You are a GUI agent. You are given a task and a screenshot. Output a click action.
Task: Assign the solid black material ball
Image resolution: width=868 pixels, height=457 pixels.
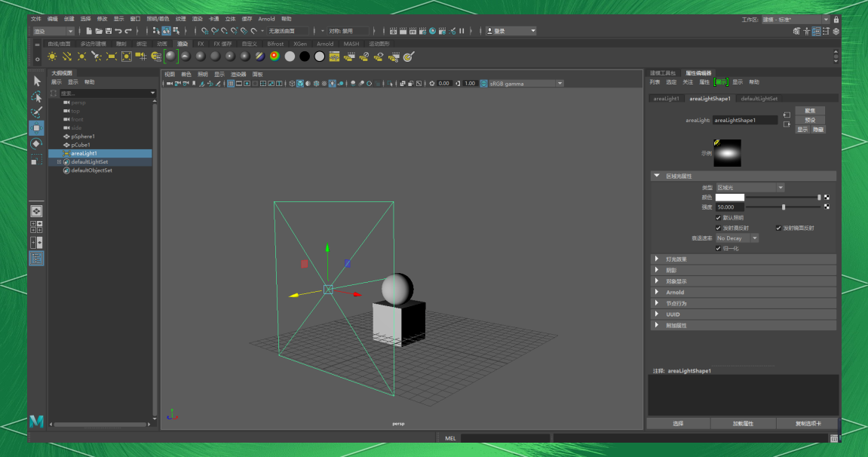point(305,57)
